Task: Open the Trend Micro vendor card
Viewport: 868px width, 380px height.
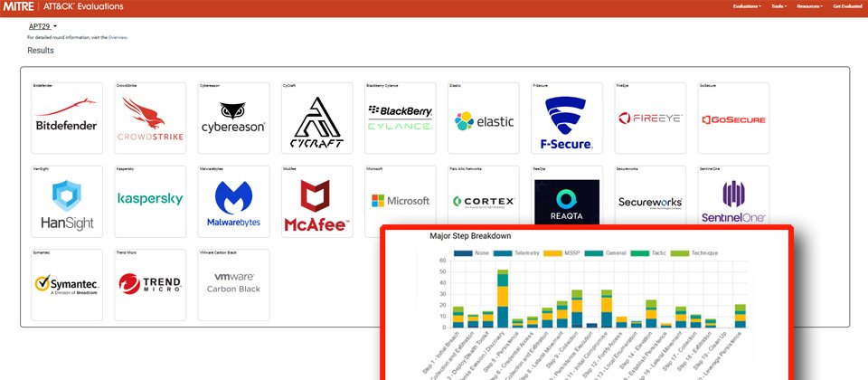Action: coord(150,285)
